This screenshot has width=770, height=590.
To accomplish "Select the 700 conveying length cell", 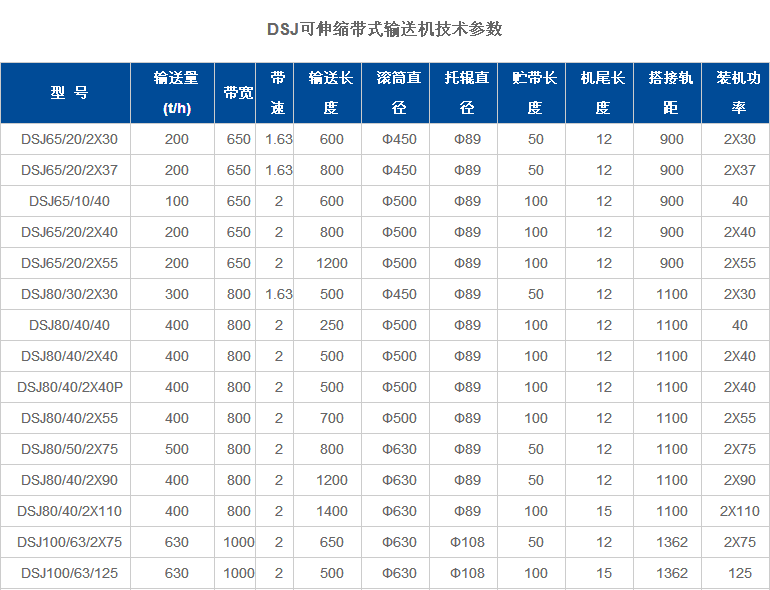I will (332, 418).
